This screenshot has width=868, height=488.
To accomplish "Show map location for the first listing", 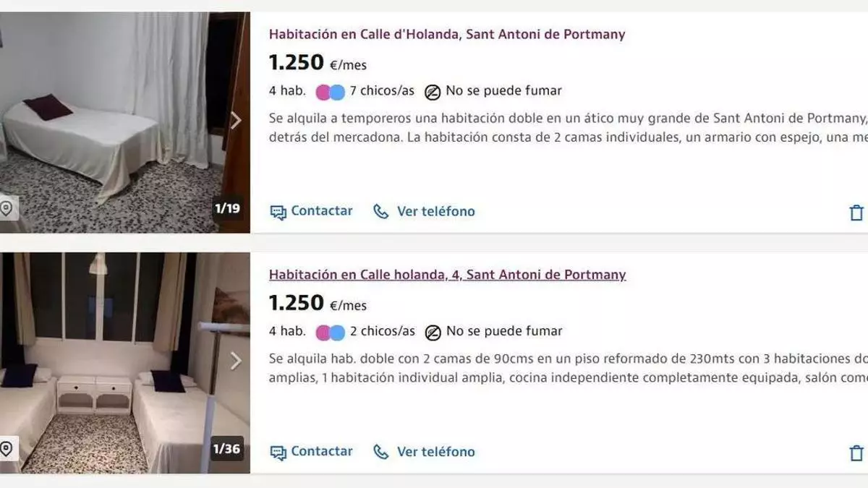I will point(7,209).
